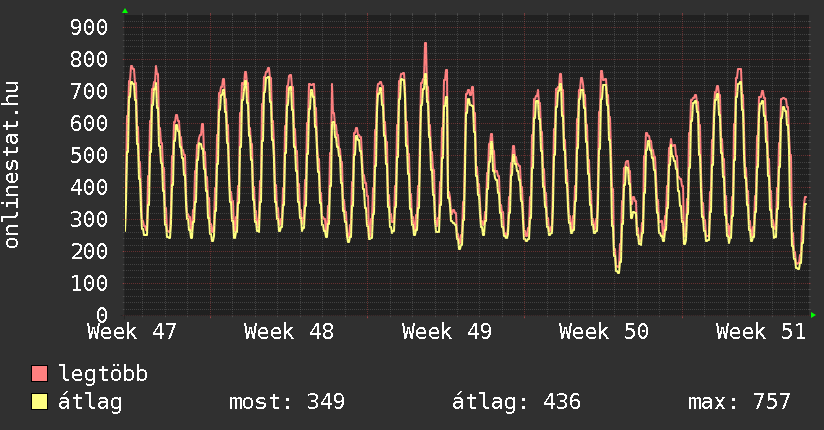This screenshot has width=824, height=430.
Task: Select the Week 50 axis label
Action: [x=603, y=331]
